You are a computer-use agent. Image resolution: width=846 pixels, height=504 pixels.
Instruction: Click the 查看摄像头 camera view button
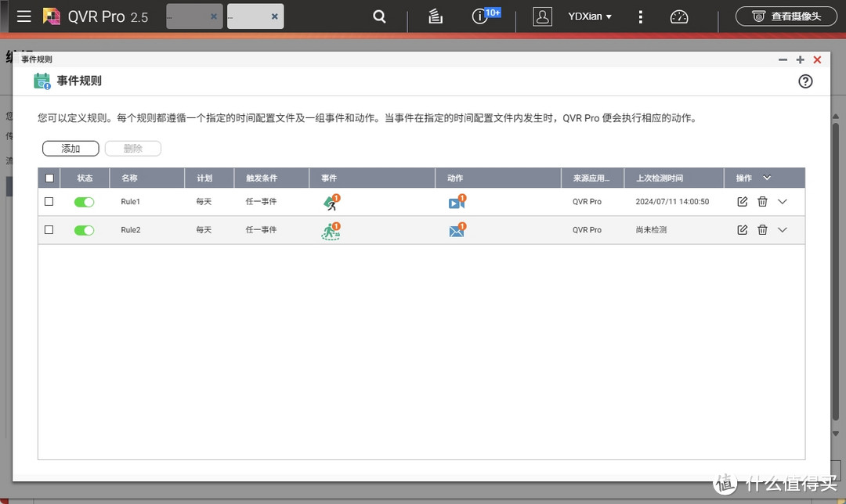coord(786,16)
